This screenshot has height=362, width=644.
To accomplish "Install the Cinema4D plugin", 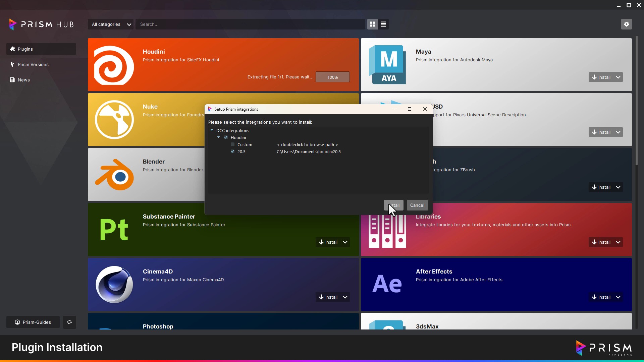I will (x=328, y=297).
